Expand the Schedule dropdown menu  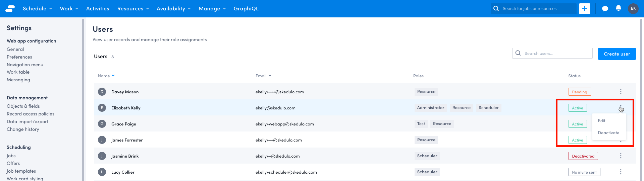(37, 9)
